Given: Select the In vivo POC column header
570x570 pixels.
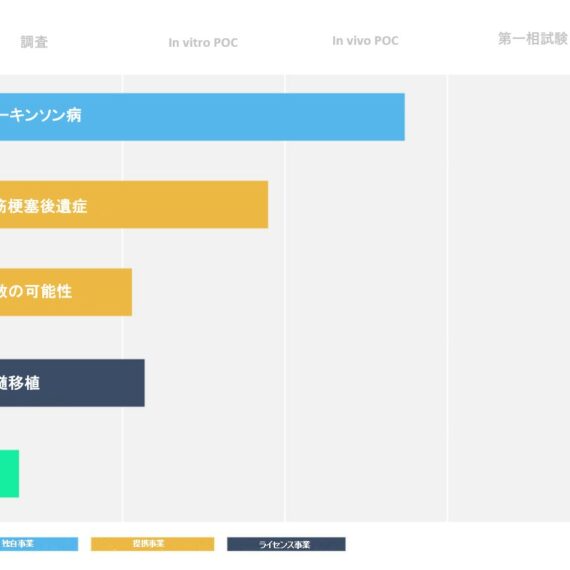Looking at the screenshot, I should tap(365, 40).
